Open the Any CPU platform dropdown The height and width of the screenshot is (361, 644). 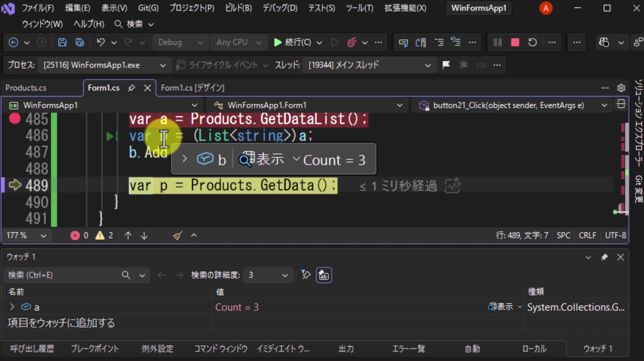[x=238, y=42]
